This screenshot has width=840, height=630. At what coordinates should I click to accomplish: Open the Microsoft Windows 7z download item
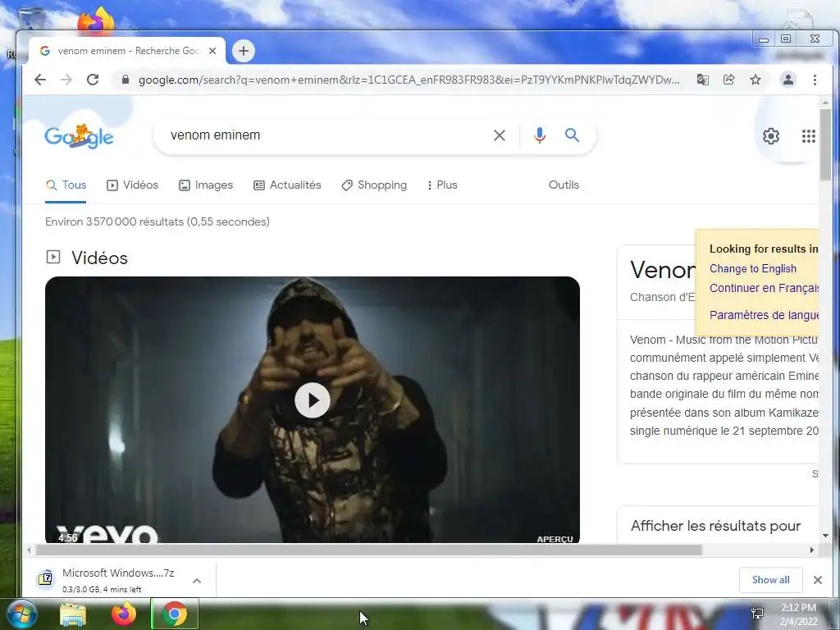pyautogui.click(x=118, y=580)
